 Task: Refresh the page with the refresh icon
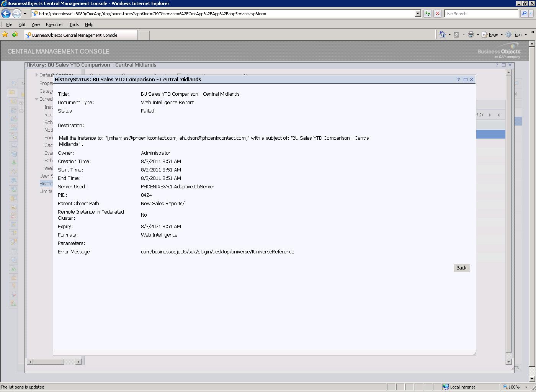[428, 13]
